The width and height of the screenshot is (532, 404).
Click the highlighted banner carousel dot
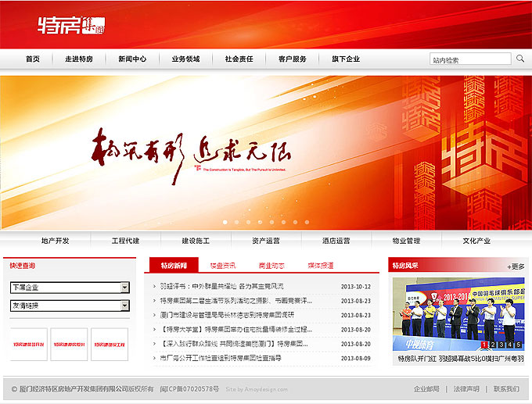click(x=225, y=222)
